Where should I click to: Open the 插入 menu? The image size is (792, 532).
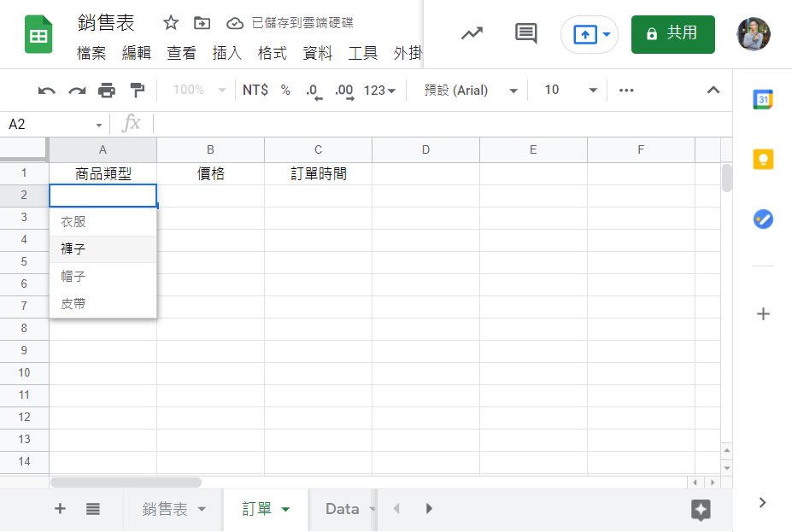(226, 52)
